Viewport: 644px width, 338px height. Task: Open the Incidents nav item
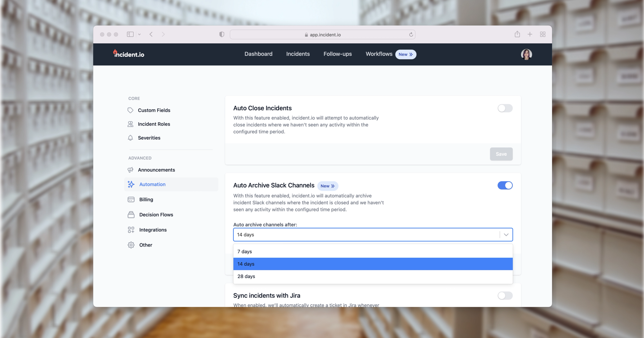(298, 54)
